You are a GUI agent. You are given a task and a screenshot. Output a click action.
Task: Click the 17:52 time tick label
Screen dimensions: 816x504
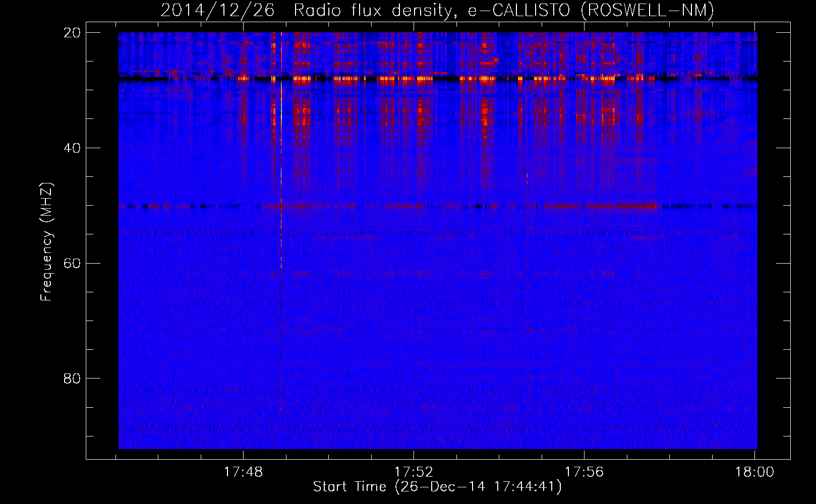pyautogui.click(x=414, y=472)
